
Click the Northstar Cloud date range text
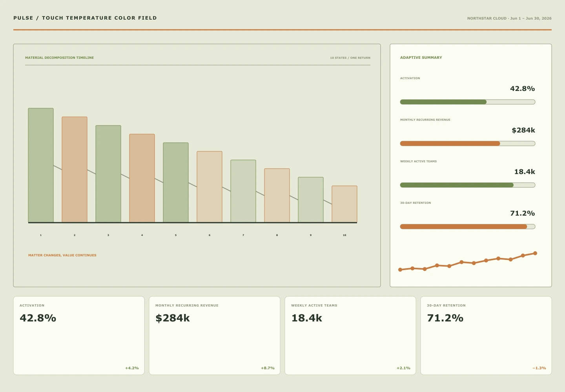click(x=509, y=18)
